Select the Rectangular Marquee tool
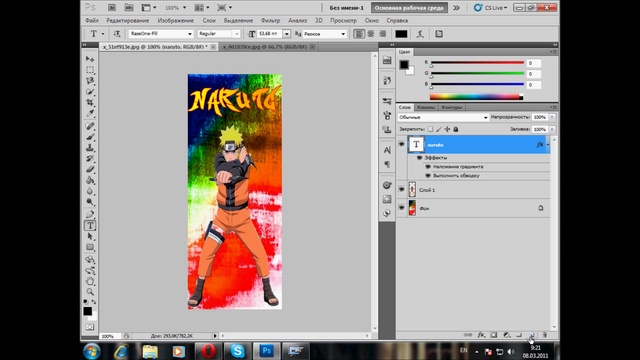The height and width of the screenshot is (360, 640). pos(90,70)
